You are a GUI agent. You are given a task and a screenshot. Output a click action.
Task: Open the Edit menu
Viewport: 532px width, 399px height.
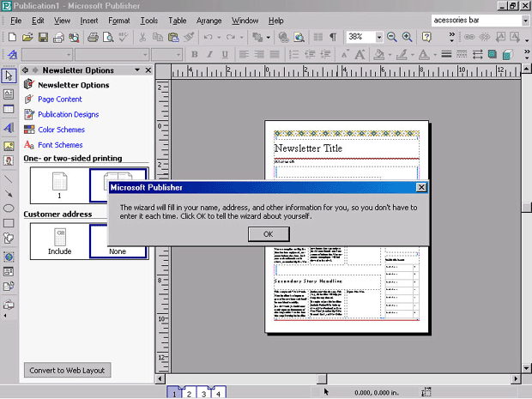pyautogui.click(x=38, y=21)
